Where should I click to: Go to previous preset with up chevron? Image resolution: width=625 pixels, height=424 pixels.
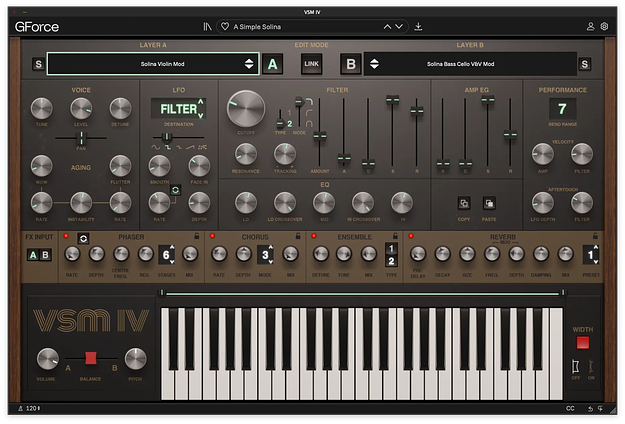pyautogui.click(x=387, y=27)
